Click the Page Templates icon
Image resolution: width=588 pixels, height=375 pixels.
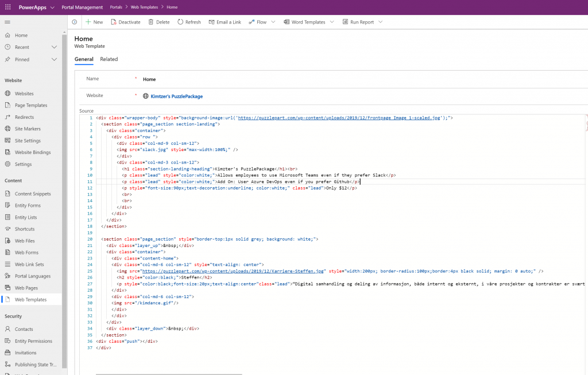7,105
